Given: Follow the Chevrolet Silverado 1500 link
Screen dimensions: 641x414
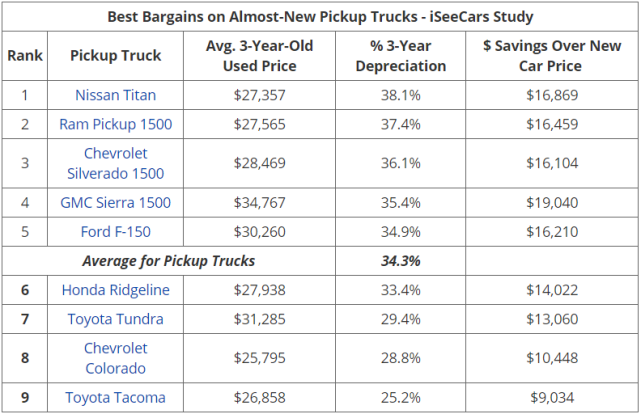Looking at the screenshot, I should coord(115,163).
